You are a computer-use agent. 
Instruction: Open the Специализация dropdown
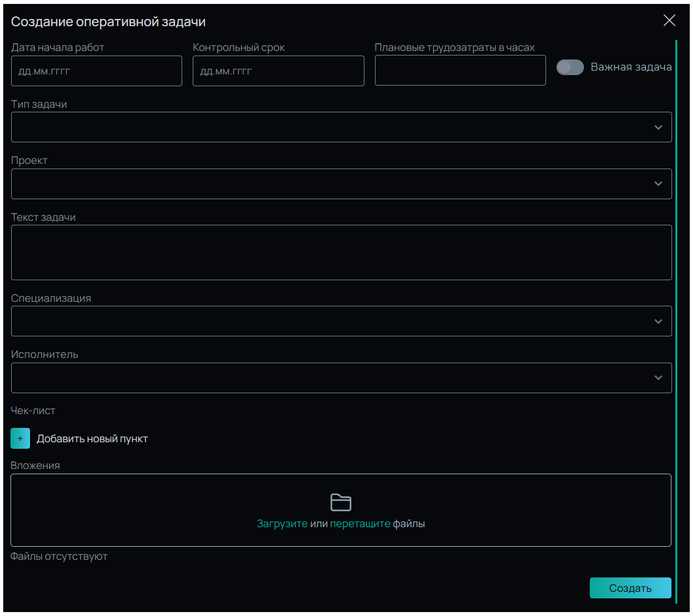pyautogui.click(x=341, y=321)
